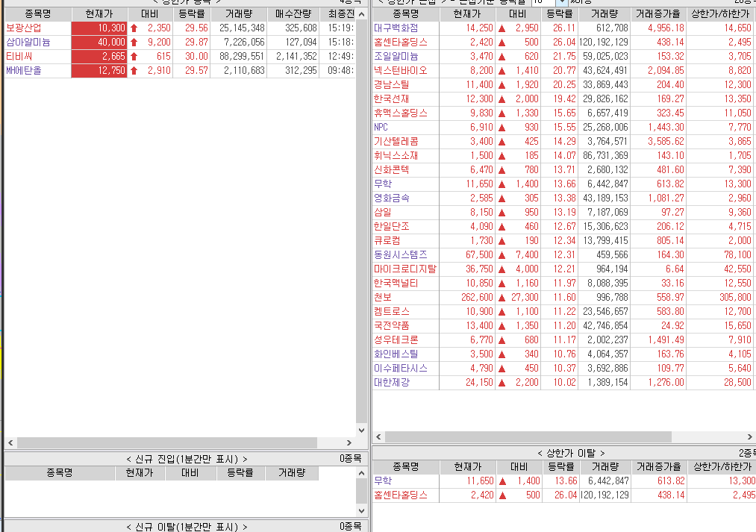Click upper-limit arrow icon in 티비씨 row
The width and height of the screenshot is (756, 532).
[x=134, y=57]
